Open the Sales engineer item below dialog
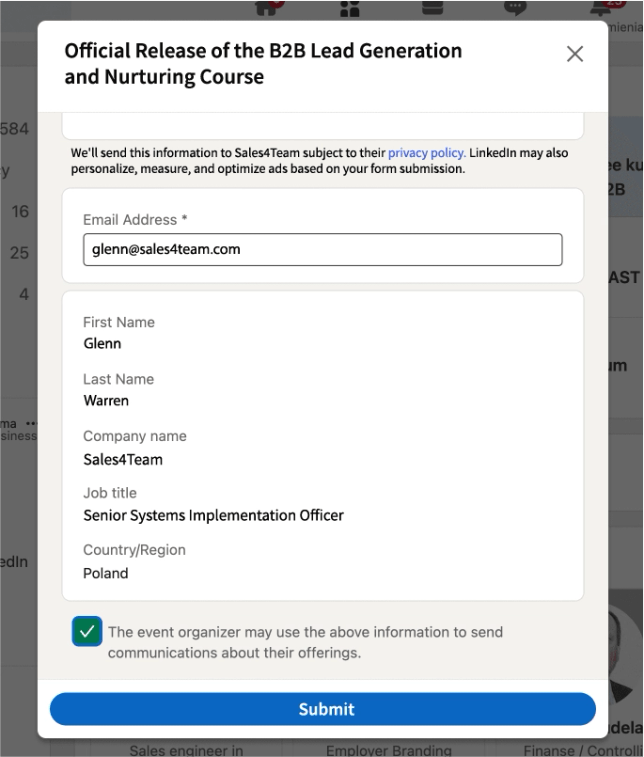This screenshot has width=644, height=757. coord(186,750)
